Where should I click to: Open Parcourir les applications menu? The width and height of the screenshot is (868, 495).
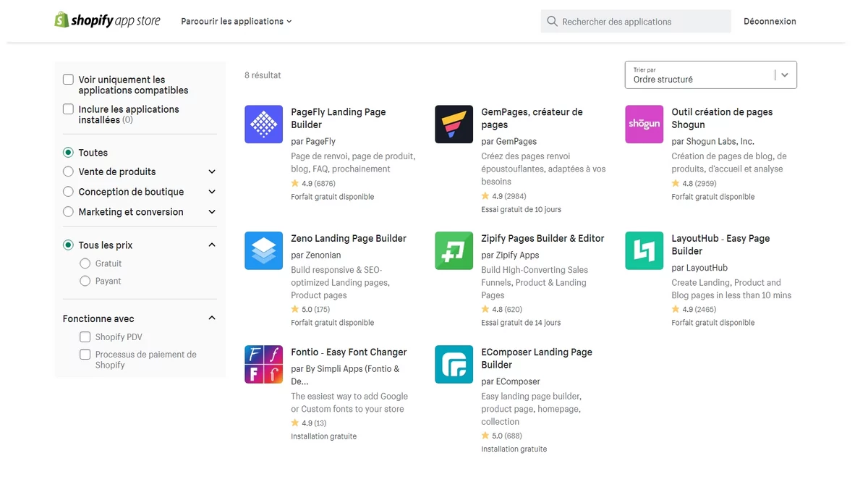click(x=237, y=22)
